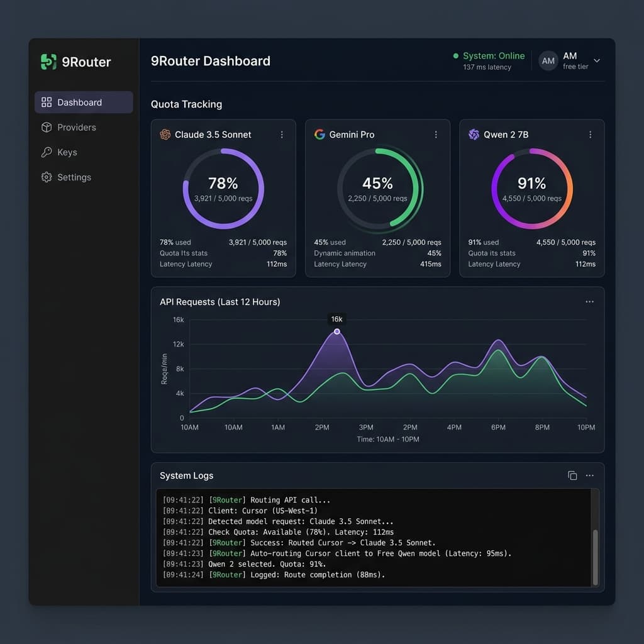Click the Providers cube icon
The width and height of the screenshot is (644, 644).
(47, 127)
